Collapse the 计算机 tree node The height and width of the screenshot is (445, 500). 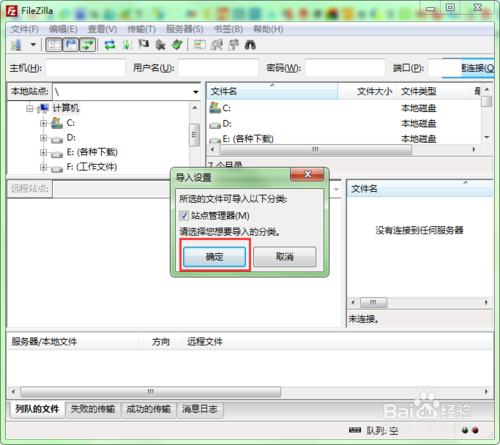point(29,108)
